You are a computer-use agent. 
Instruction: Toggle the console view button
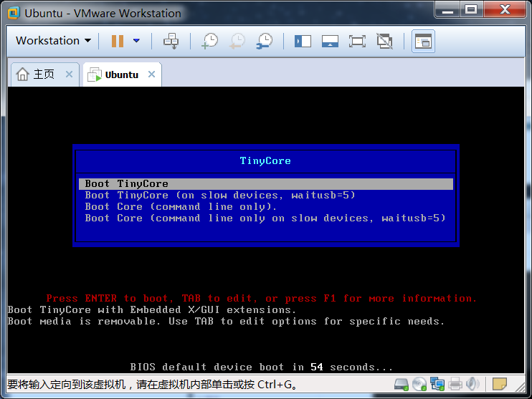pos(423,42)
